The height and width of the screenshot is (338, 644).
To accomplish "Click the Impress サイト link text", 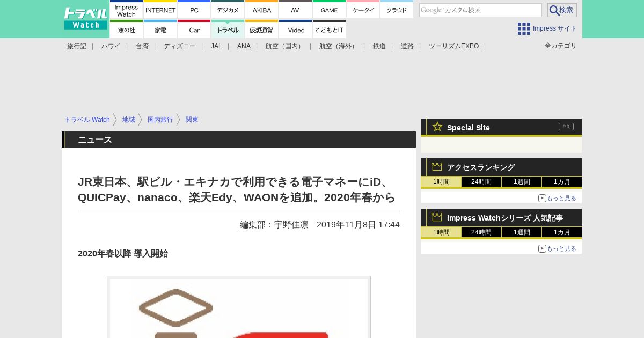I will point(555,28).
